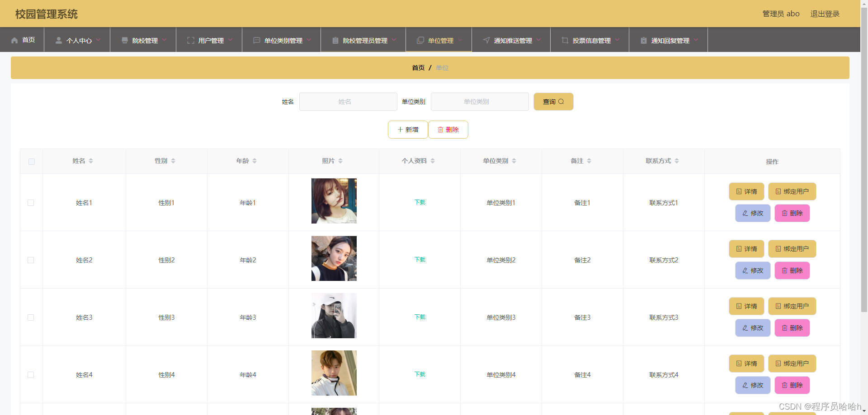Click the 首页 breadcrumb link
The width and height of the screenshot is (868, 415).
pos(418,68)
